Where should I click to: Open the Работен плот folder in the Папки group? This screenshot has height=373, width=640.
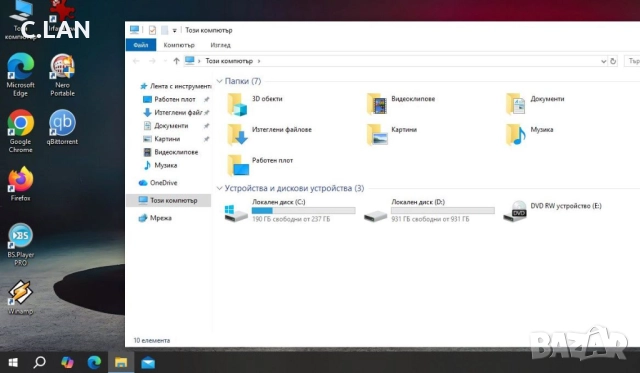tap(260, 165)
